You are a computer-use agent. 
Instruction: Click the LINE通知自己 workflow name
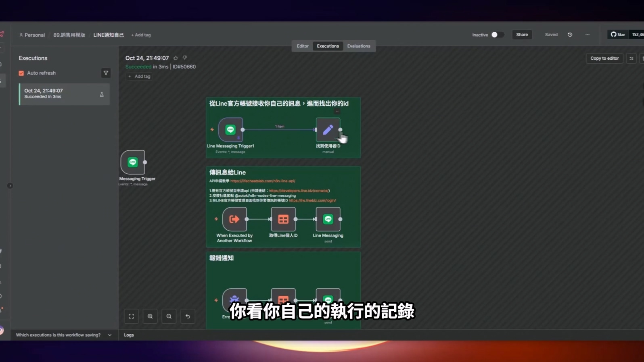point(109,35)
